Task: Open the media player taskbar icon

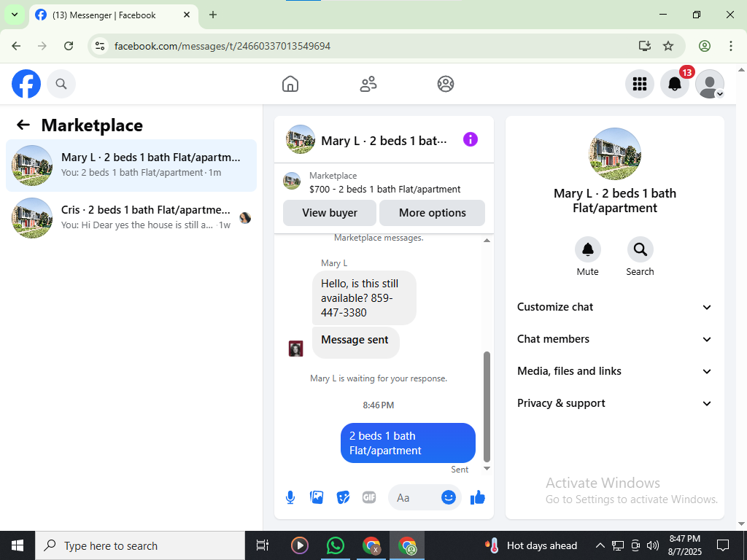Action: point(300,545)
